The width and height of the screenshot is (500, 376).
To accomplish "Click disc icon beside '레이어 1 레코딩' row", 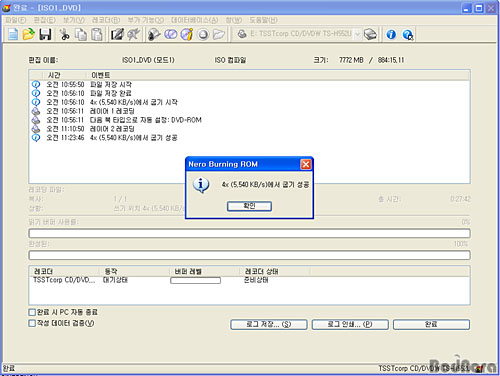I will click(x=36, y=111).
